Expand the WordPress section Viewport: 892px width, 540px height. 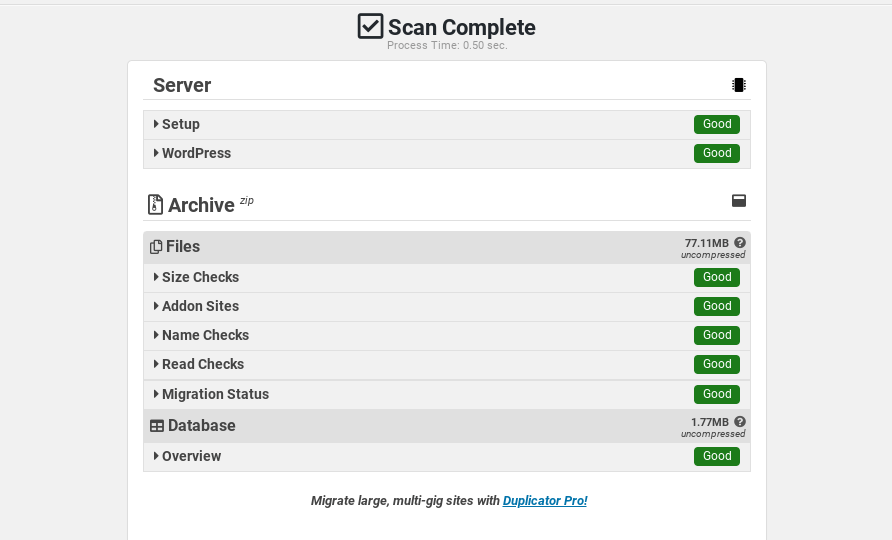(x=195, y=153)
